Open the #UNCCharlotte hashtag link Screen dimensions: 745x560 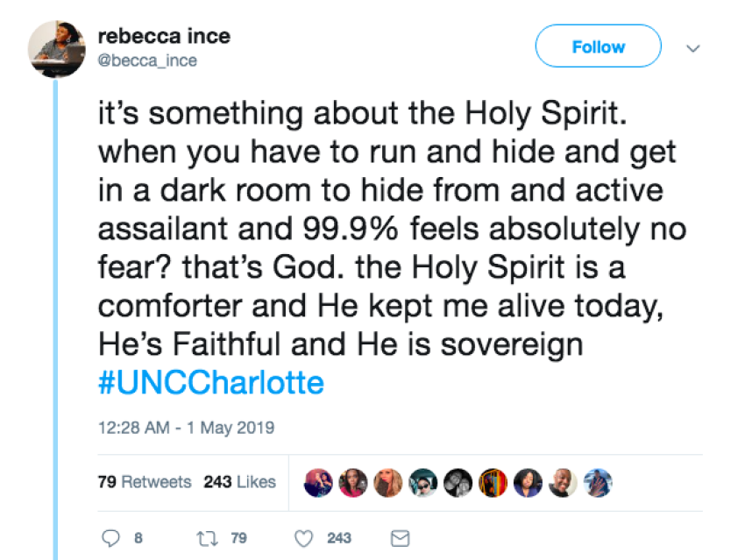click(211, 382)
